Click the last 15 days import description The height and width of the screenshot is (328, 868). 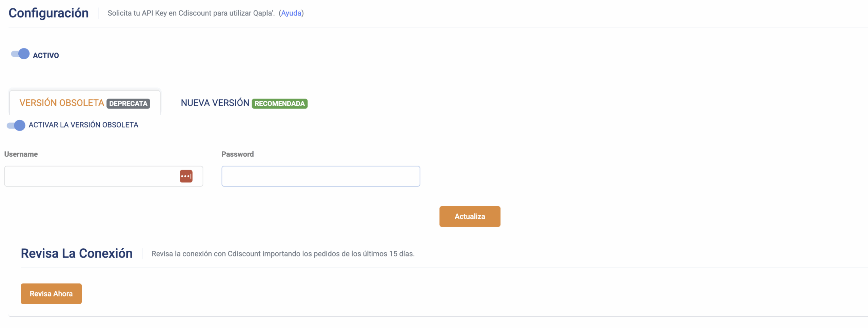[x=283, y=254]
